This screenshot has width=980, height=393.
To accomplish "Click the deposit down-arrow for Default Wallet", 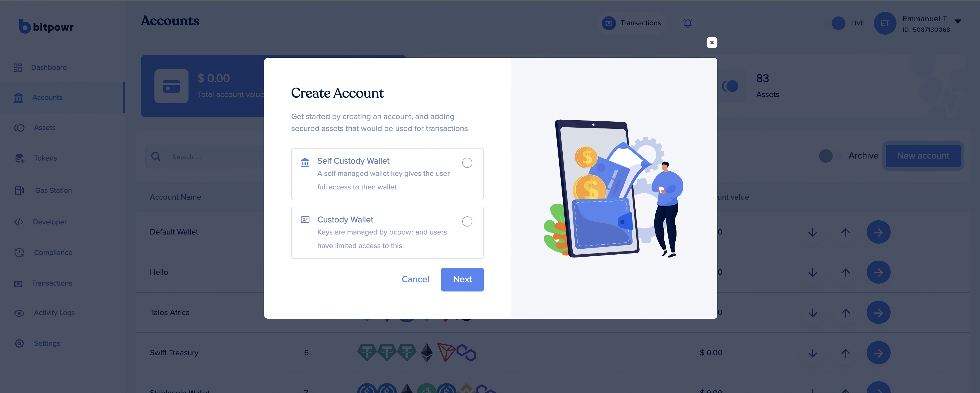I will coord(812,232).
